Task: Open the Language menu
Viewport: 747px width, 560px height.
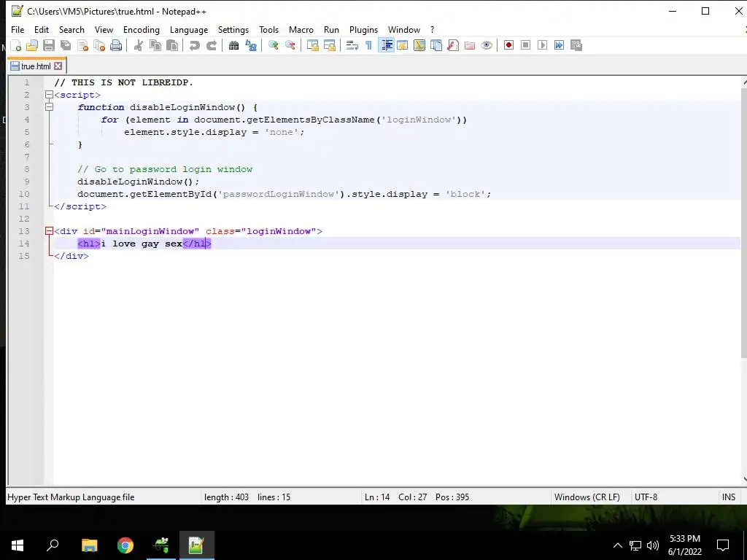Action: point(189,29)
